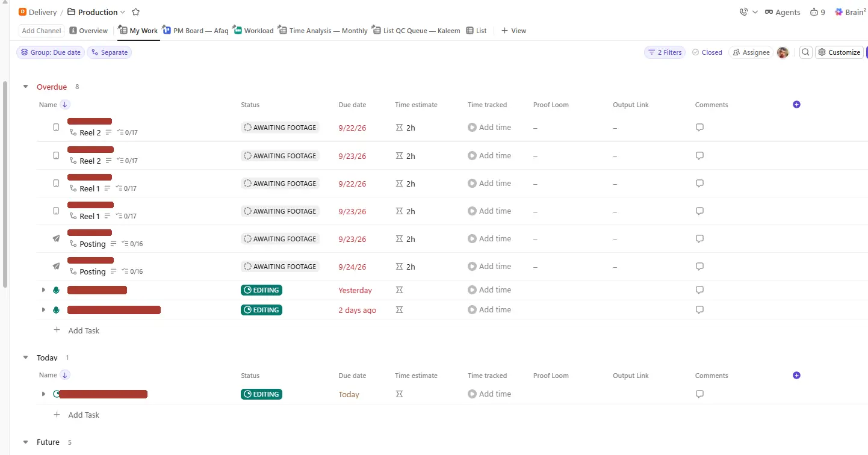This screenshot has height=455, width=868.
Task: Toggle the Closed tasks filter
Action: click(707, 52)
